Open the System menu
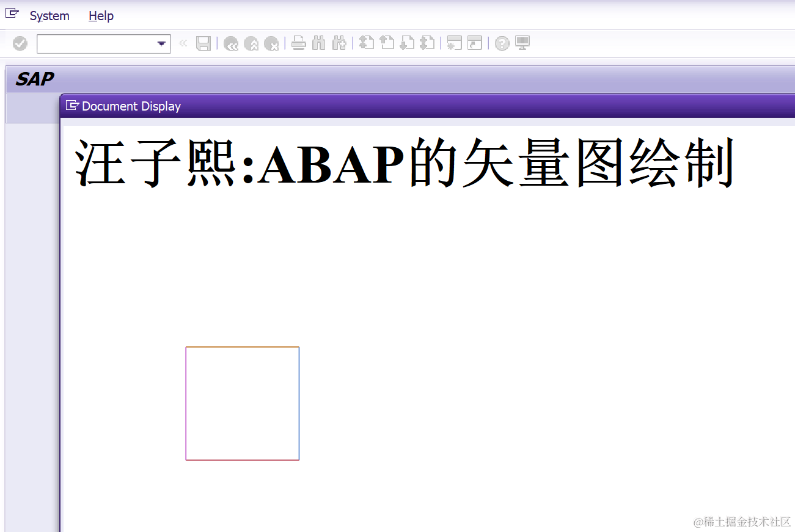The height and width of the screenshot is (532, 795). tap(49, 16)
